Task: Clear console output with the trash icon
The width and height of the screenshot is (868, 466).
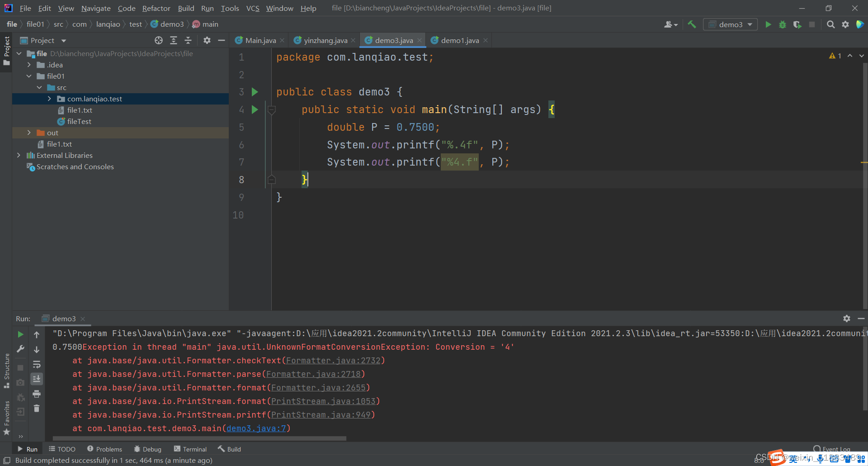Action: [x=37, y=409]
